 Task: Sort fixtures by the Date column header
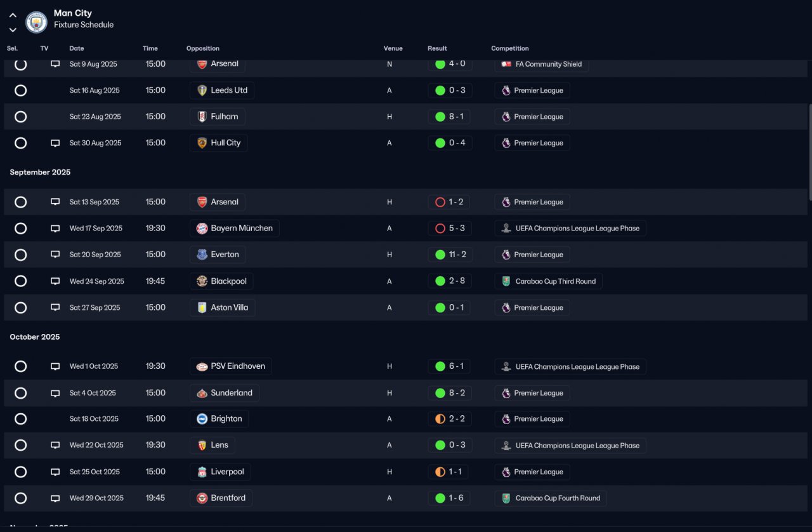pos(77,48)
